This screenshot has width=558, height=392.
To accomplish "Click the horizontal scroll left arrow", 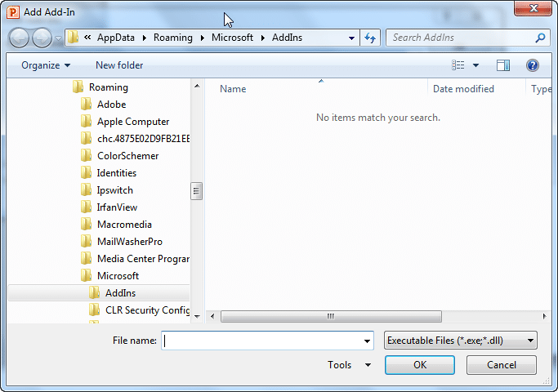I will (212, 316).
